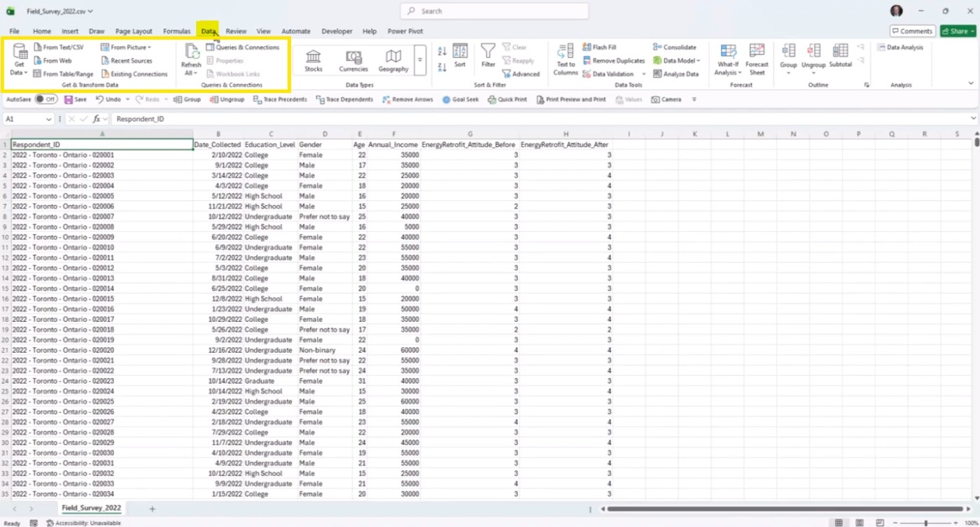
Task: Open Print Preview and Print
Action: pyautogui.click(x=571, y=99)
